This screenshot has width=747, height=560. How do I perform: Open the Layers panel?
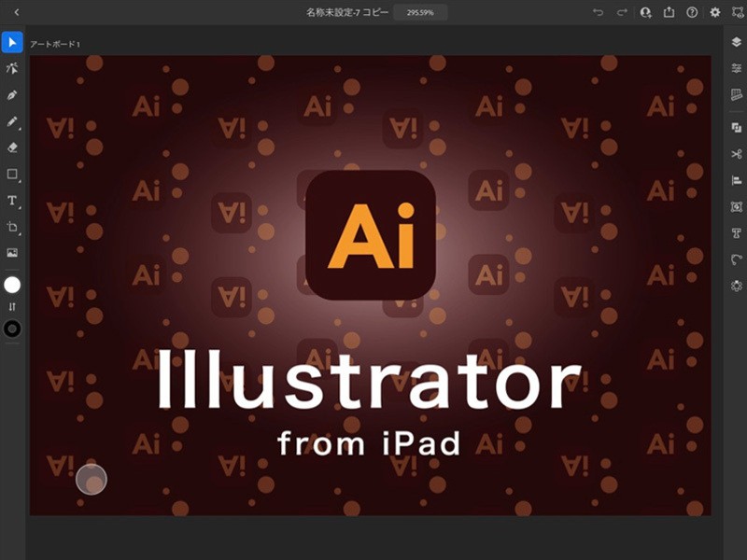736,42
